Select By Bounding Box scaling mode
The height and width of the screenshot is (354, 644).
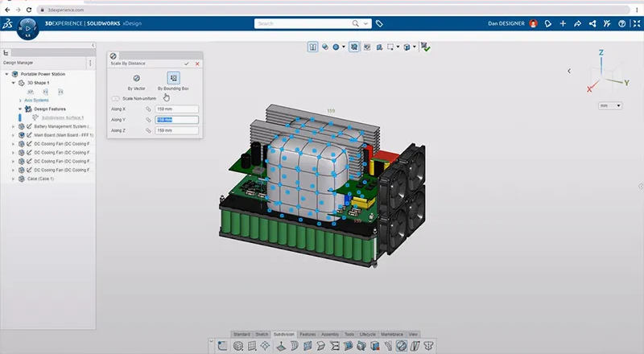[x=173, y=82]
